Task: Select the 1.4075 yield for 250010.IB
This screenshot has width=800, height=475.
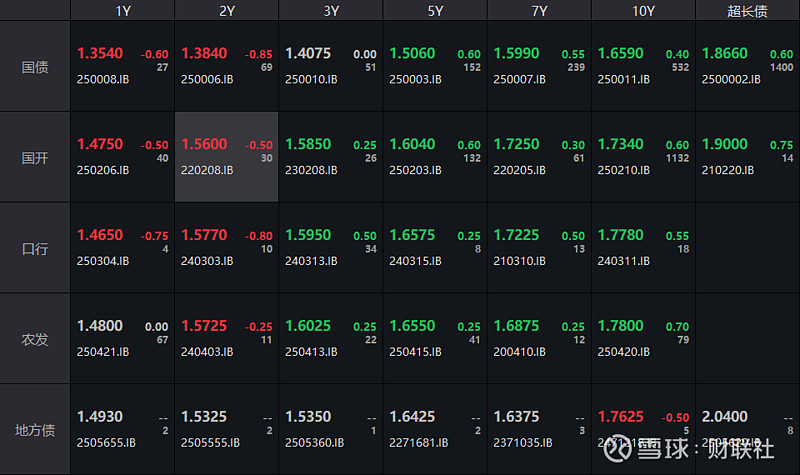Action: click(x=307, y=54)
